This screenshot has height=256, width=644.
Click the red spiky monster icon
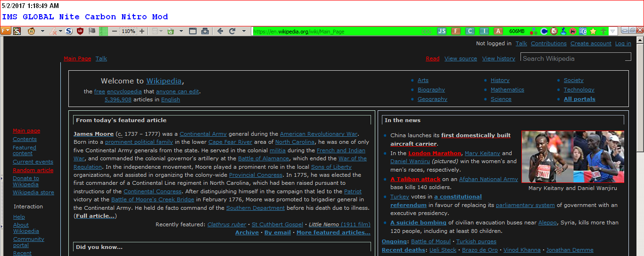573,31
